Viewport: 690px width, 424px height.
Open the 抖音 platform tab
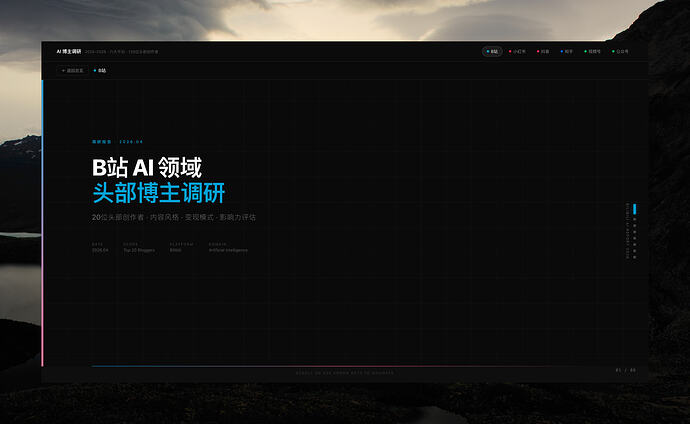pos(543,51)
